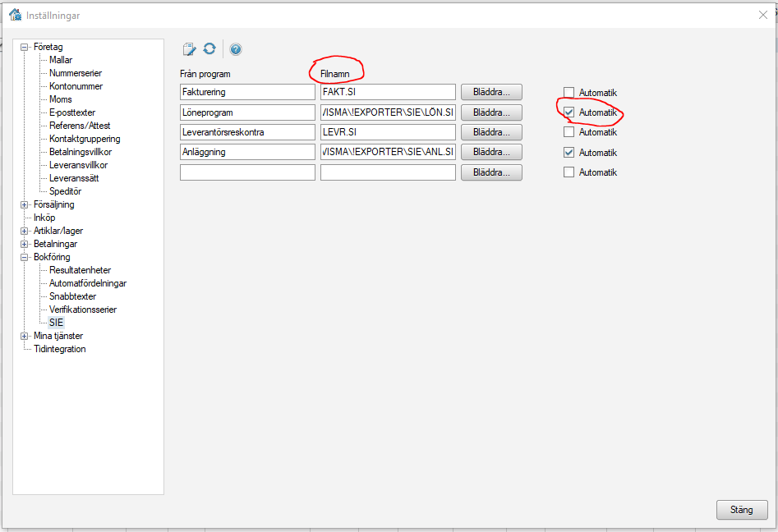Click the edit note toolbar icon
The height and width of the screenshot is (532, 778).
pyautogui.click(x=189, y=48)
